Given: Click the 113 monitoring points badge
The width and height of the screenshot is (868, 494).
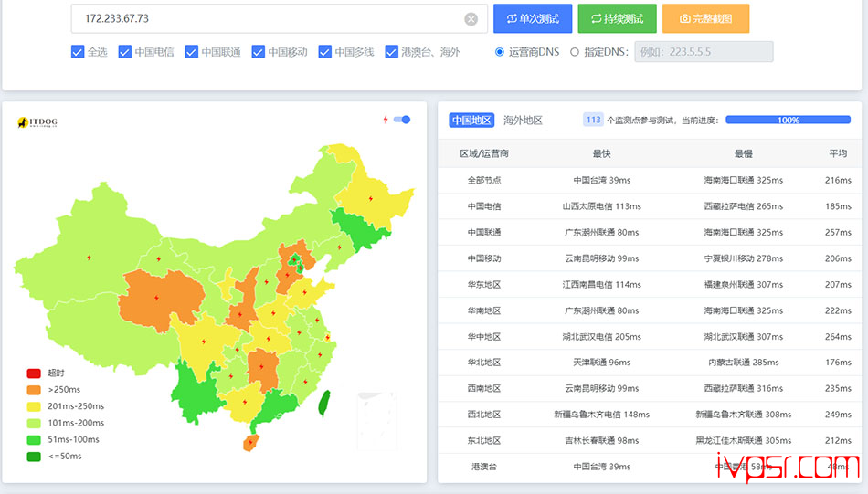Looking at the screenshot, I should 593,120.
